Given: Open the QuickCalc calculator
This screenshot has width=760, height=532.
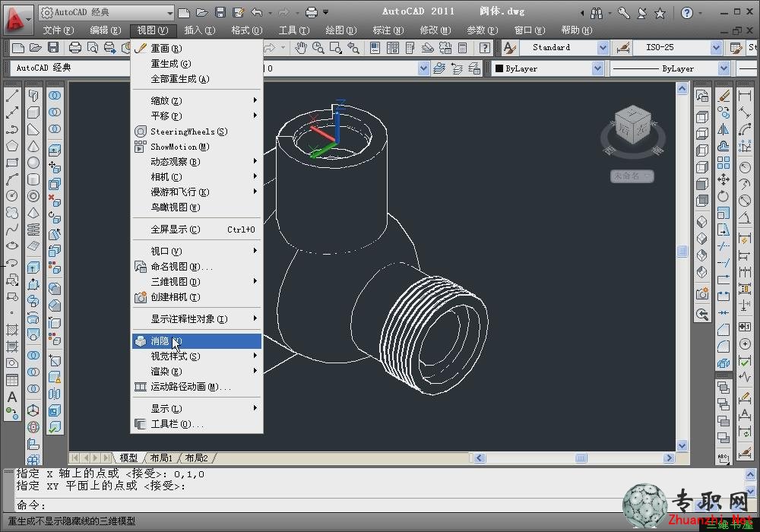Looking at the screenshot, I should [463, 47].
